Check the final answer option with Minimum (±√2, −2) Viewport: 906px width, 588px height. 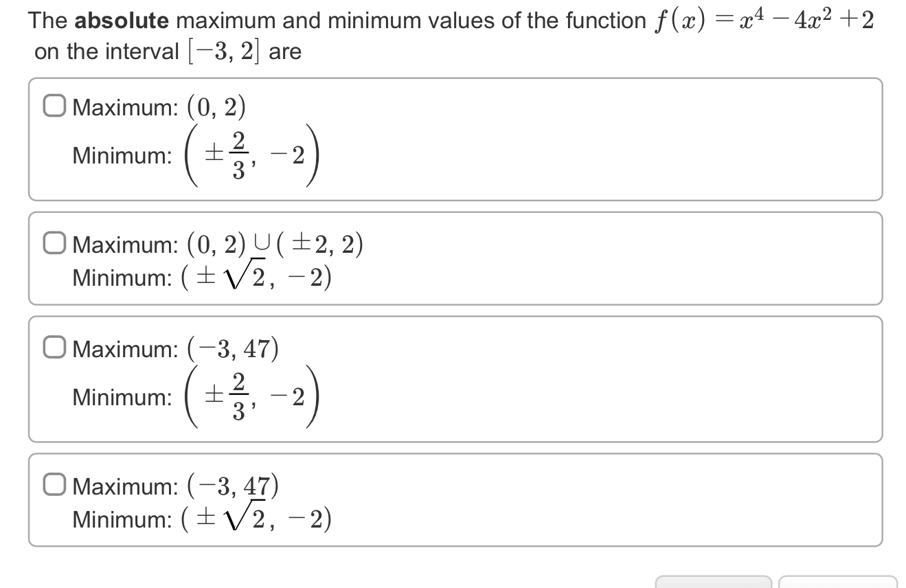(56, 486)
